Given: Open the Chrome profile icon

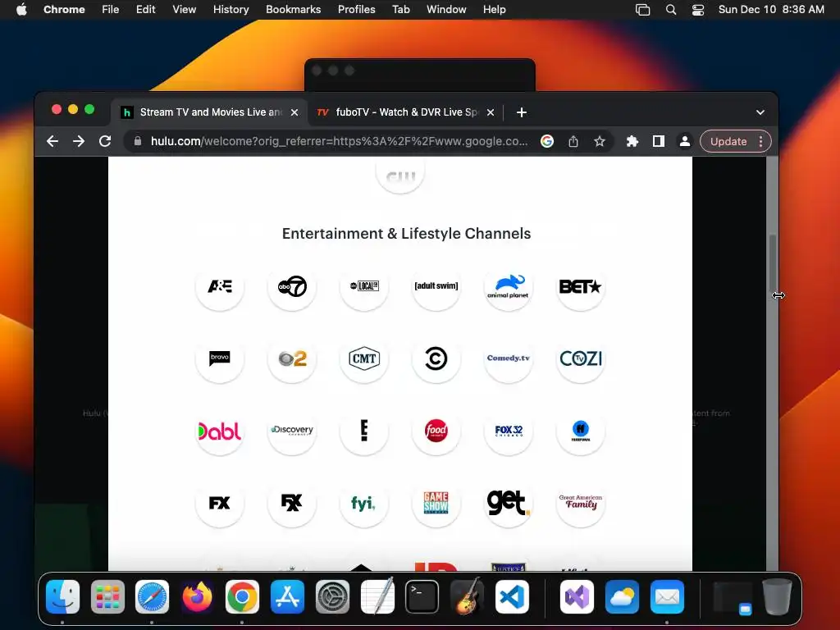Looking at the screenshot, I should (685, 141).
